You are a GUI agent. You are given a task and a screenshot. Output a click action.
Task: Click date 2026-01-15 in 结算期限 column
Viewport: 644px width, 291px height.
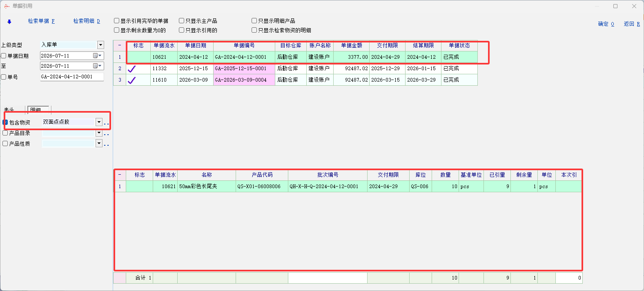(x=423, y=69)
